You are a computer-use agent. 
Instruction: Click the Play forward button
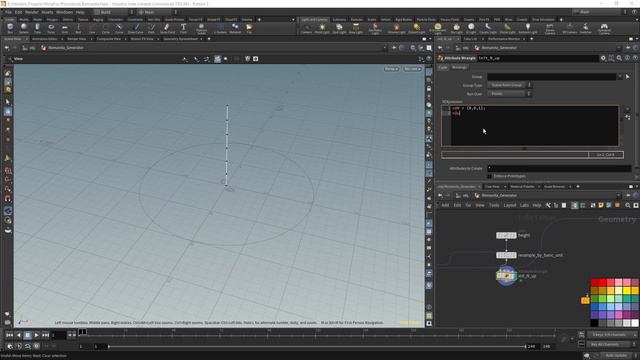tap(36, 335)
